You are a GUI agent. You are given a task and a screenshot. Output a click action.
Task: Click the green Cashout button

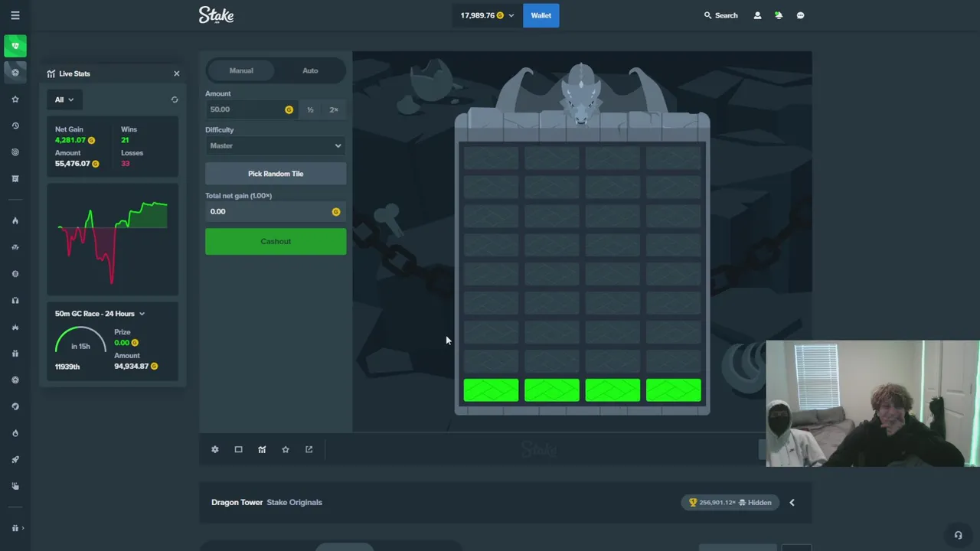click(x=276, y=241)
